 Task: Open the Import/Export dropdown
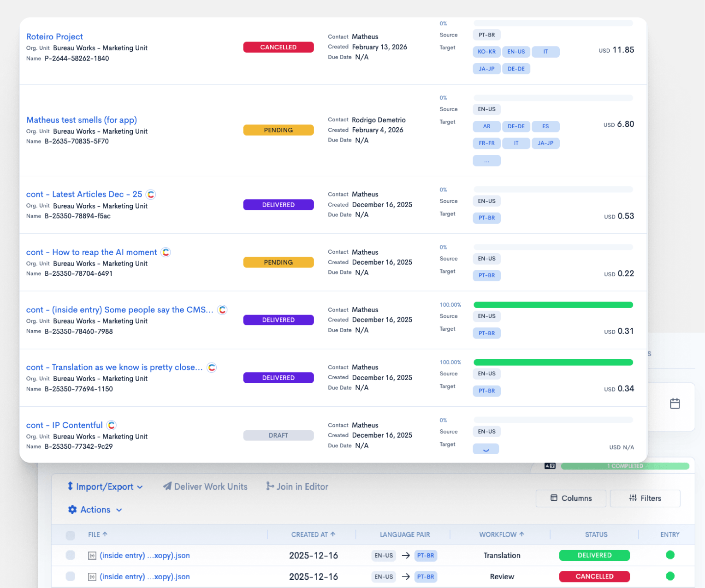105,487
